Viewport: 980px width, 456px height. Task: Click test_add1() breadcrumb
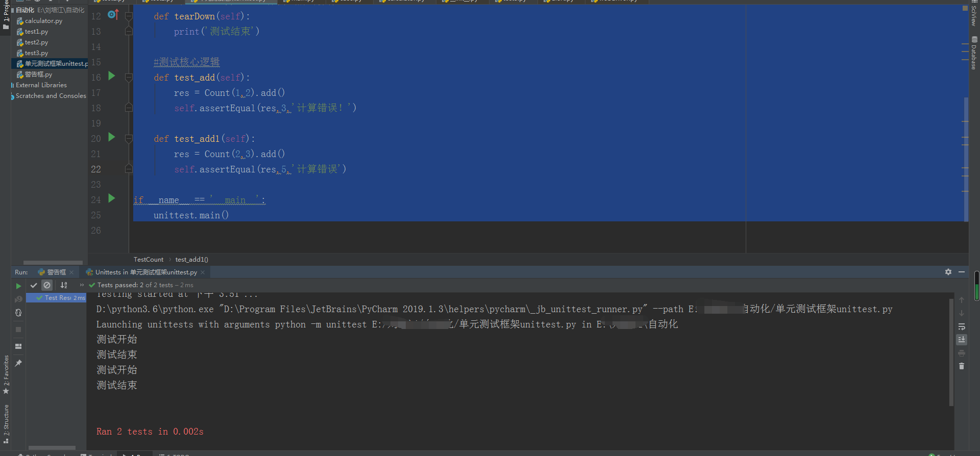tap(192, 260)
